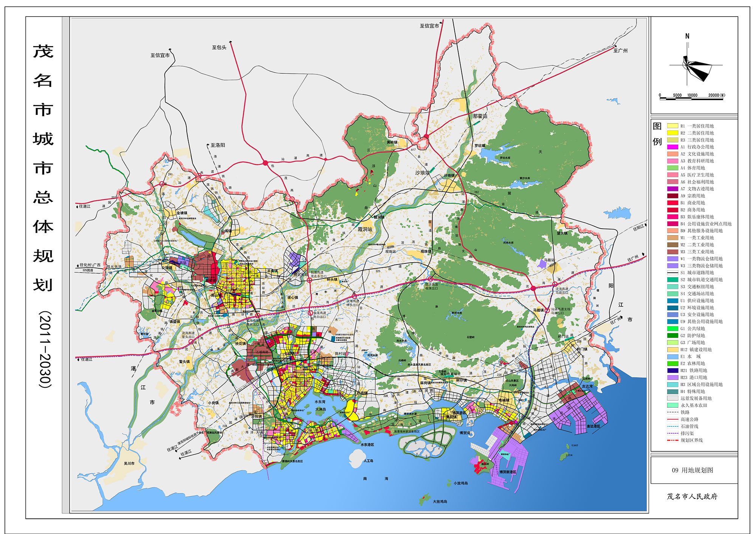Click the purple dashed 排污渠 legend symbol
This screenshot has width=756, height=534.
(672, 433)
